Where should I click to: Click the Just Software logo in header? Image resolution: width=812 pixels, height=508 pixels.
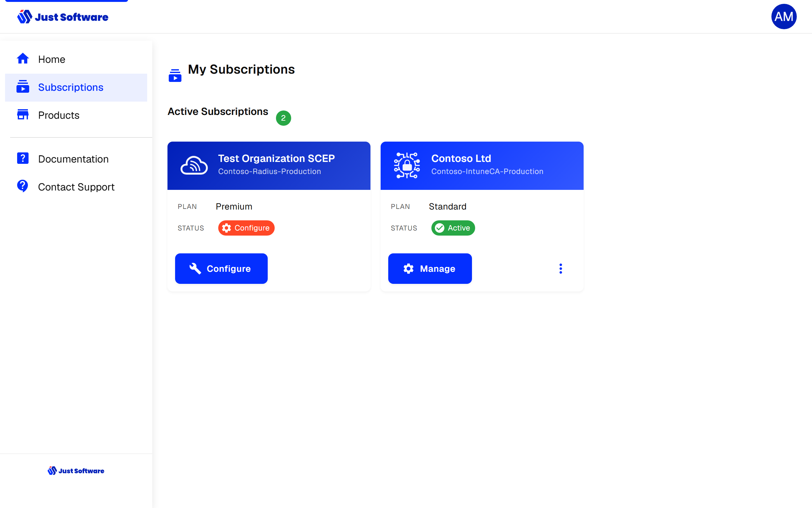[x=63, y=17]
